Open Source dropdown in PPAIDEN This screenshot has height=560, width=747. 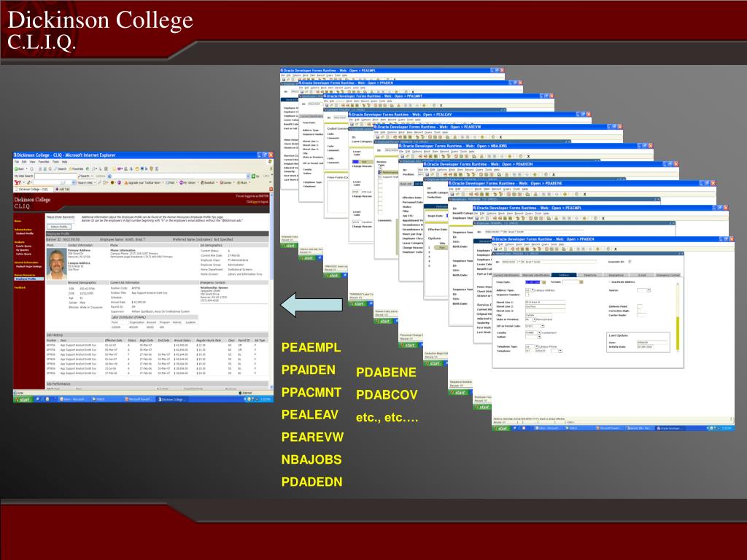[649, 290]
